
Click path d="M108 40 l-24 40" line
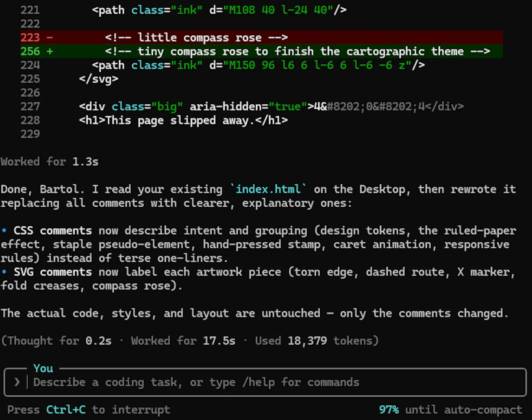219,10
